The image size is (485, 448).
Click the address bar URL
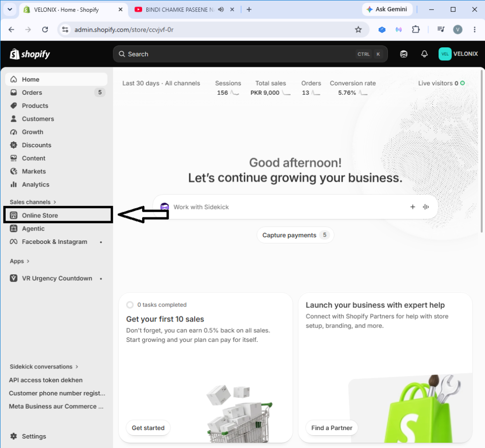pos(124,30)
